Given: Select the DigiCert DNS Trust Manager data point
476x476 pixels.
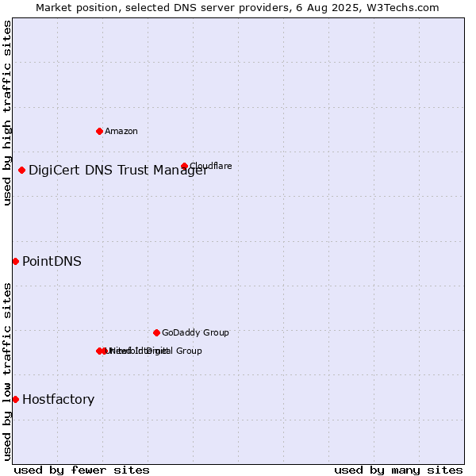Looking at the screenshot, I should coord(21,170).
